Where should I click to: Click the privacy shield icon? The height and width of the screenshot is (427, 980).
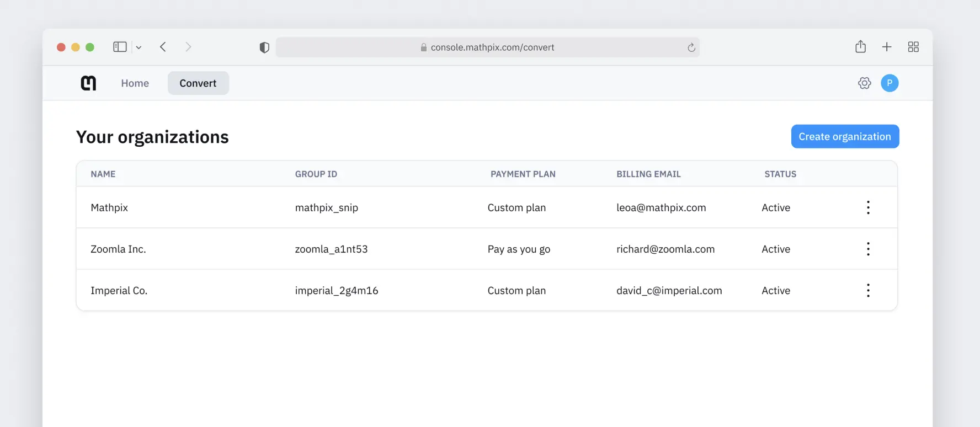tap(264, 47)
